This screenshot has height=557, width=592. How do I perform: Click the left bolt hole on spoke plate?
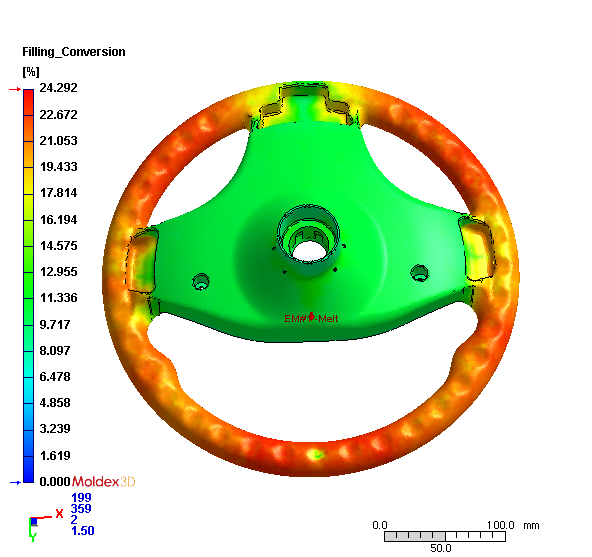click(201, 282)
